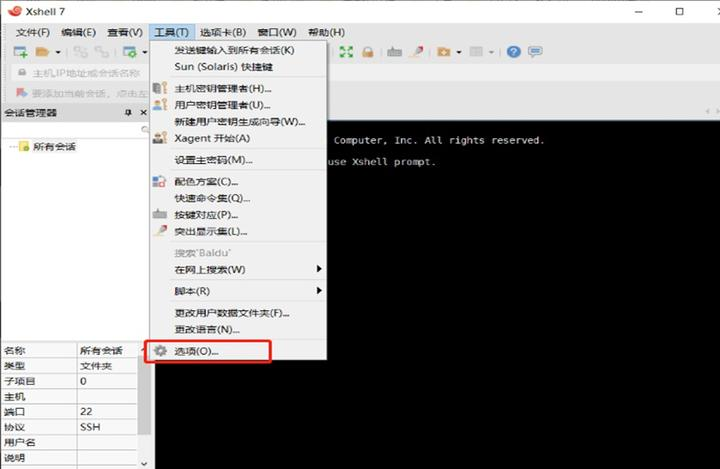
Task: Click the New Session toolbar icon
Action: tap(20, 52)
